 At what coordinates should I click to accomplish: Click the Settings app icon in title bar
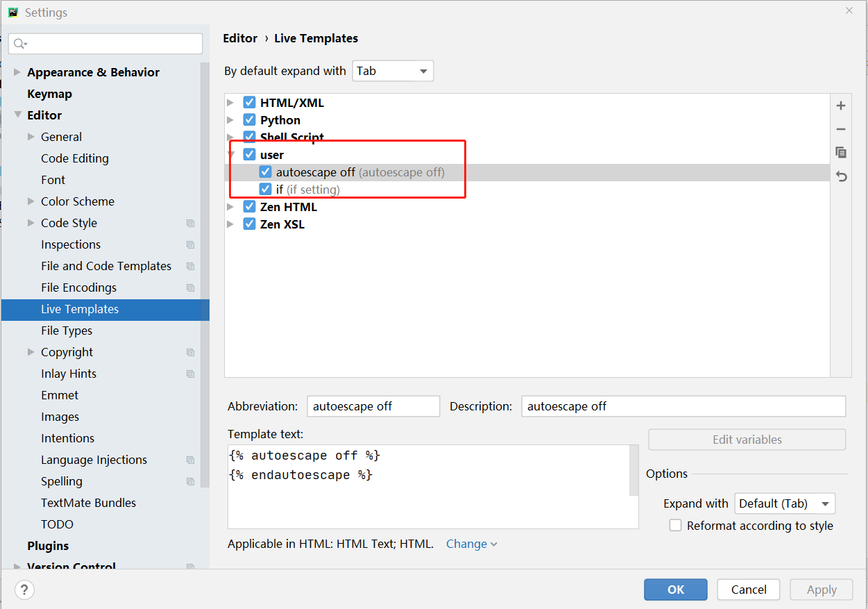(12, 12)
